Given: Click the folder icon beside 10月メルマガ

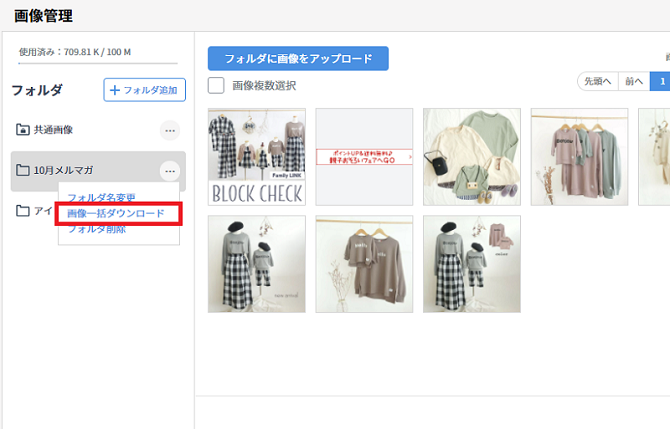Looking at the screenshot, I should click(x=23, y=170).
